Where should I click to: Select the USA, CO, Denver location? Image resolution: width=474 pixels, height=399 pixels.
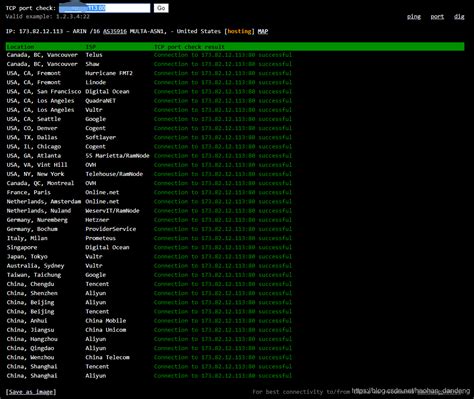point(32,128)
